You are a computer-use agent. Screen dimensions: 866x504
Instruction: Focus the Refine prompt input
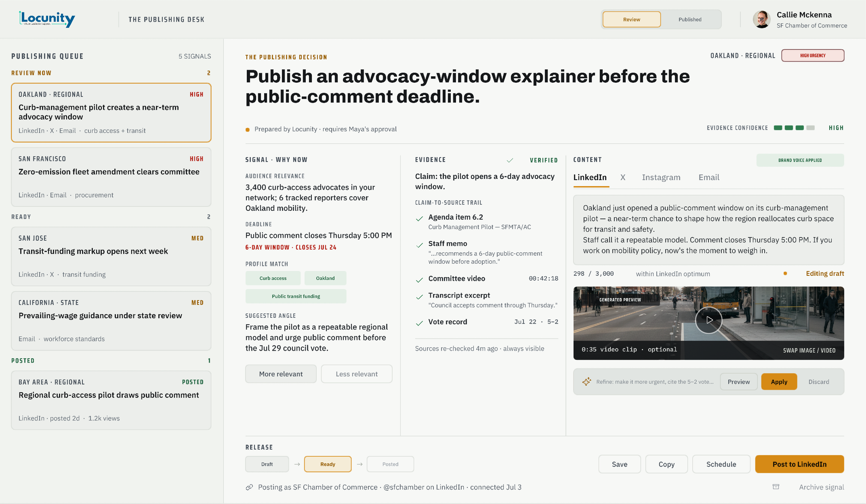[654, 381]
